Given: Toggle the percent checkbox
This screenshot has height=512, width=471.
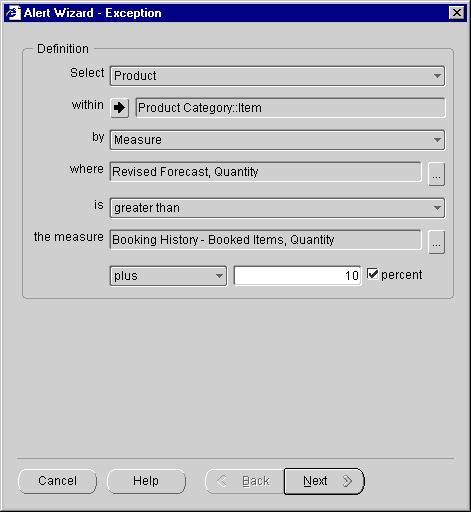Looking at the screenshot, I should (x=372, y=274).
